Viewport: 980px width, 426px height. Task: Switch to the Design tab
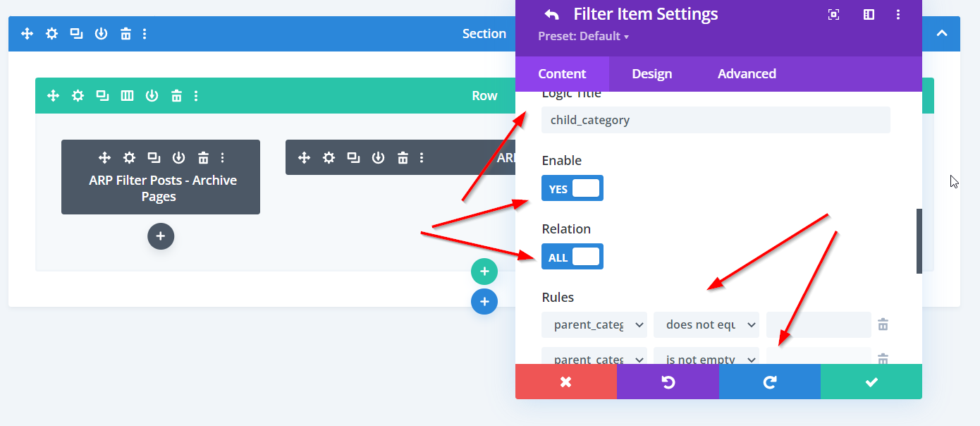651,74
